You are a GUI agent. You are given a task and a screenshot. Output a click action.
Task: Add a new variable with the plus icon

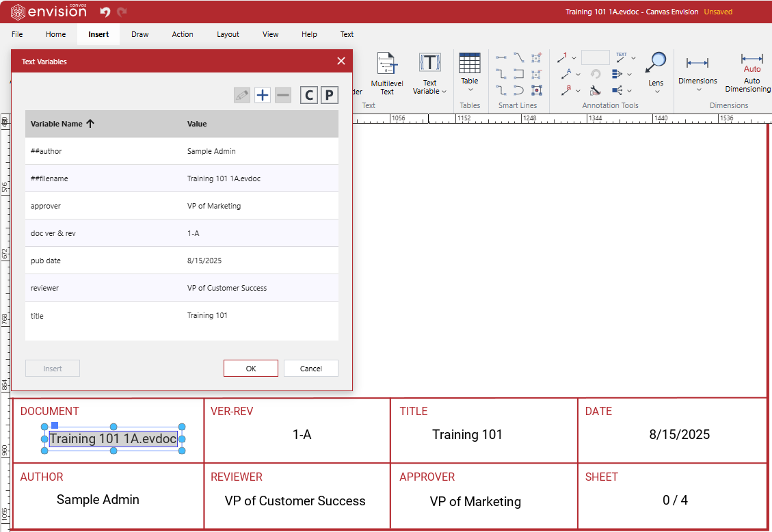(263, 95)
